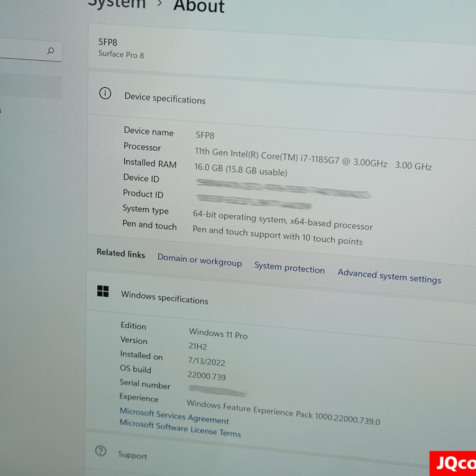Select the Windows Feature Experience Pack value
The width and height of the screenshot is (476, 476).
click(283, 412)
